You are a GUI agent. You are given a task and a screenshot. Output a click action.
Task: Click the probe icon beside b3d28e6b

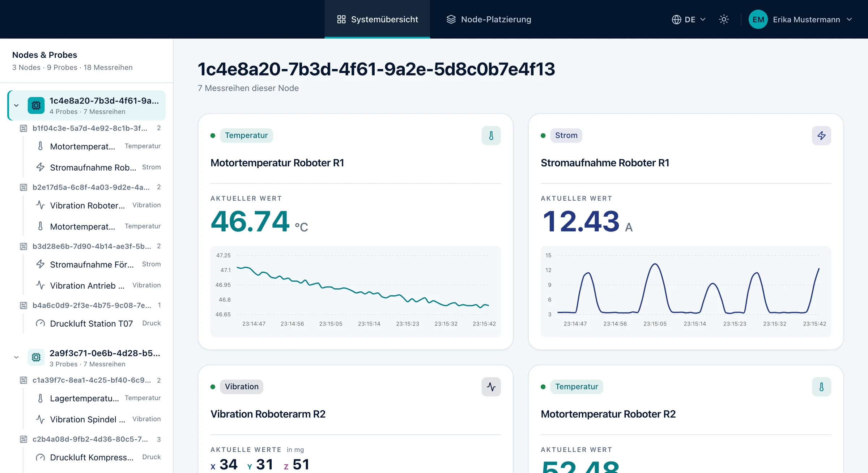(24, 247)
